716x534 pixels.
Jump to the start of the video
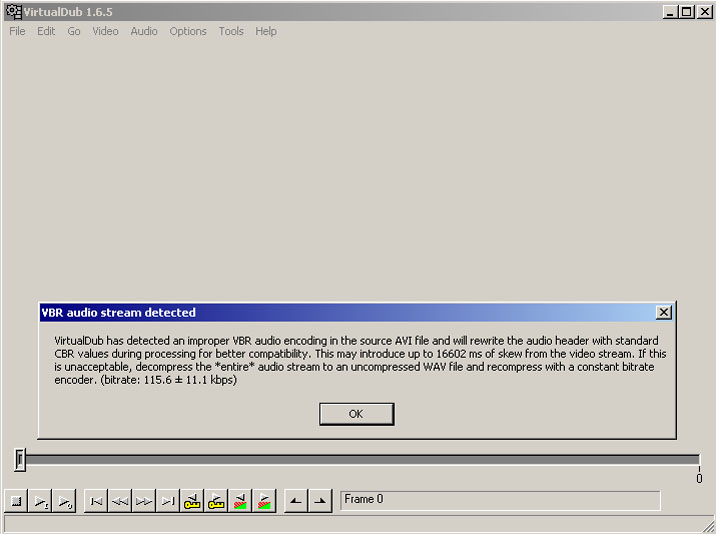(x=96, y=501)
